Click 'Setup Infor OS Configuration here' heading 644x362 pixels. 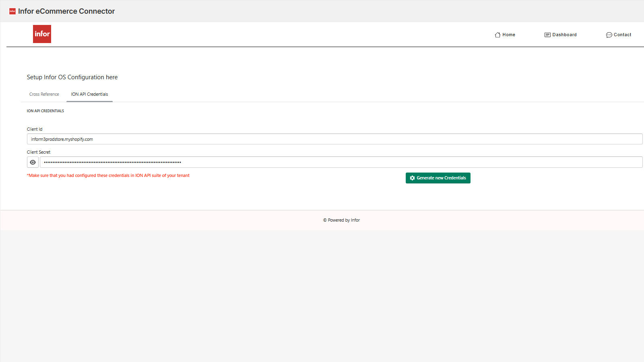(72, 77)
